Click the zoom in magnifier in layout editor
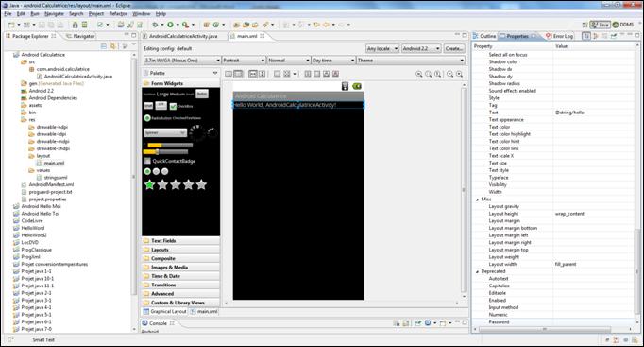The image size is (644, 347). click(x=460, y=74)
